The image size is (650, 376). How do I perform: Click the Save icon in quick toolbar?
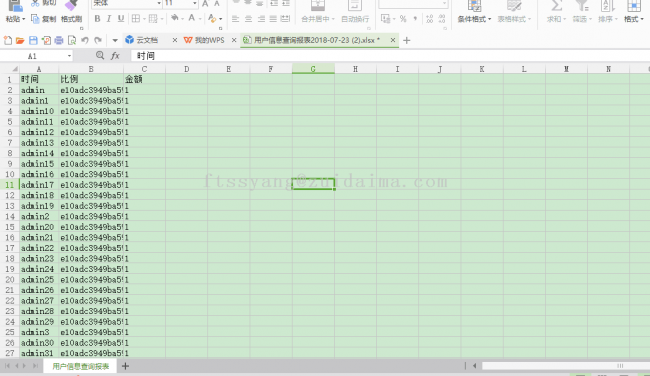tap(33, 40)
